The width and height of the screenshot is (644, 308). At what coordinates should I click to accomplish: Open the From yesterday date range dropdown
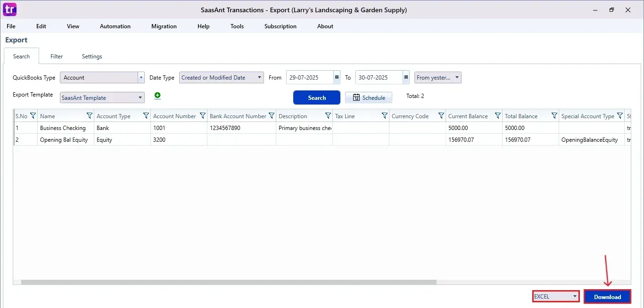438,78
